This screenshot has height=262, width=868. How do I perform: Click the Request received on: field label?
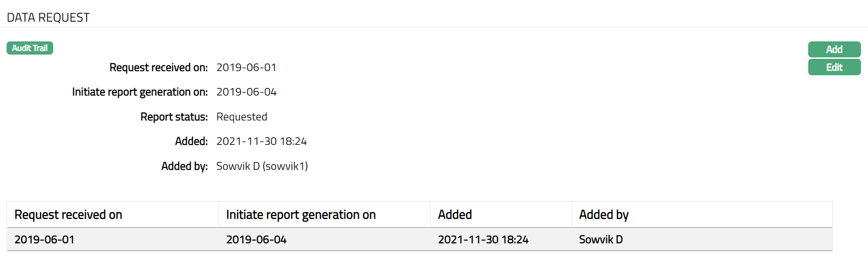click(158, 67)
